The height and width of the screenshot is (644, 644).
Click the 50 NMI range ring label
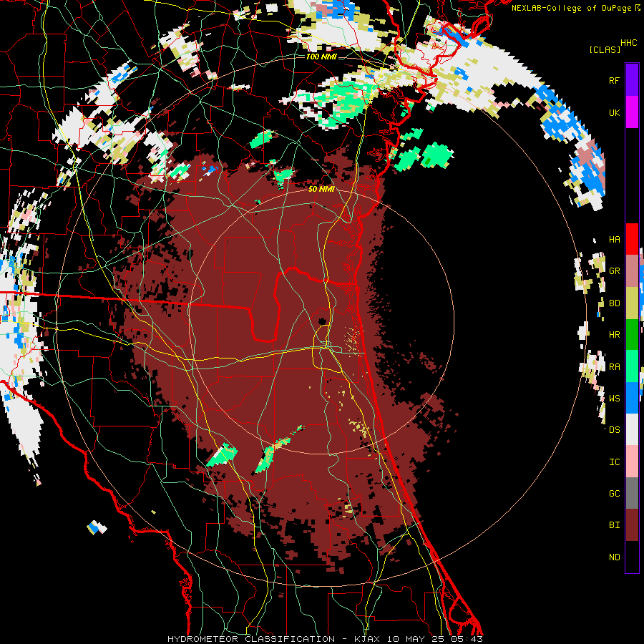click(321, 189)
